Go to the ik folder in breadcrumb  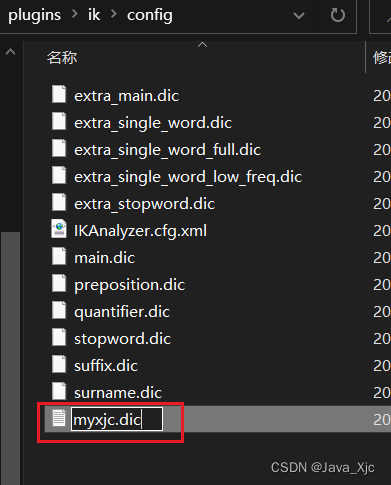pyautogui.click(x=94, y=15)
